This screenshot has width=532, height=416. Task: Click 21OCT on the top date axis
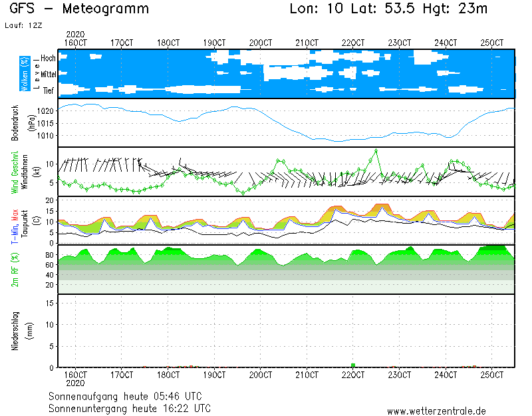pyautogui.click(x=307, y=43)
